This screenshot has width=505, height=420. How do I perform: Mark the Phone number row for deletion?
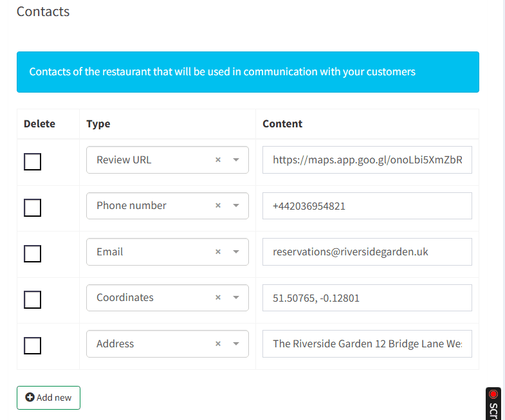tap(33, 207)
